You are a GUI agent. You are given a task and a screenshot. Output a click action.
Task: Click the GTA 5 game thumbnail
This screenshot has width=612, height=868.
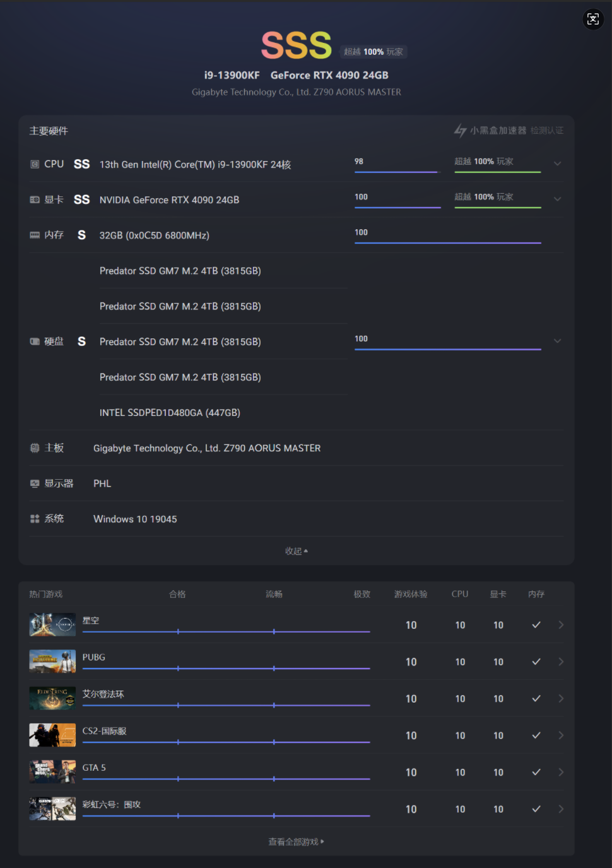(x=52, y=772)
